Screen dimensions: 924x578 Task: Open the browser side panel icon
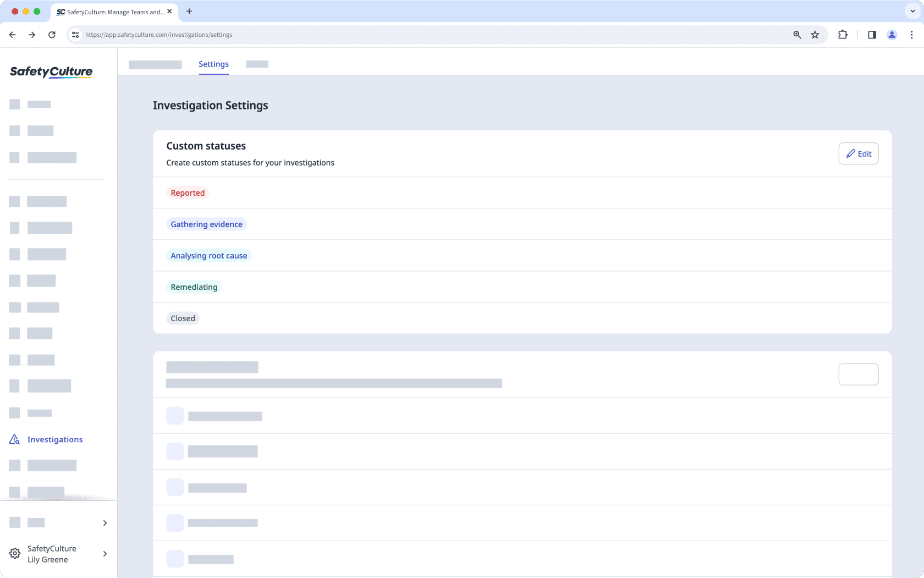[871, 34]
